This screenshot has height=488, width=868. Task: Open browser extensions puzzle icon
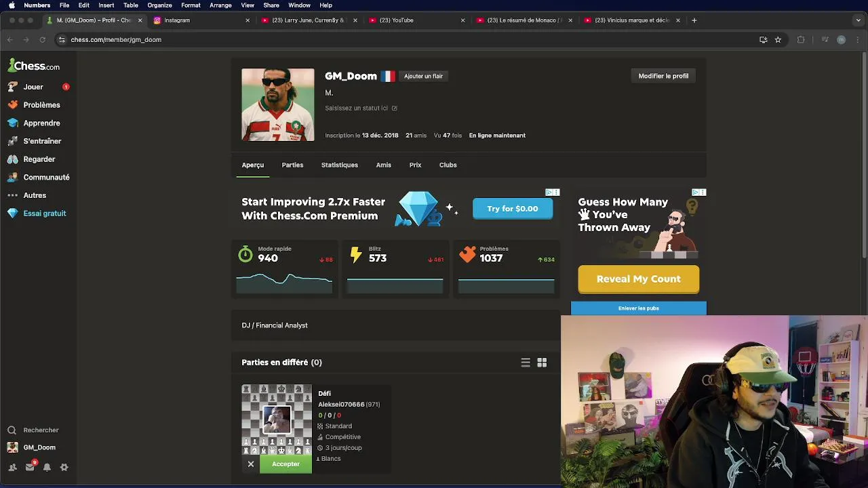coord(801,40)
